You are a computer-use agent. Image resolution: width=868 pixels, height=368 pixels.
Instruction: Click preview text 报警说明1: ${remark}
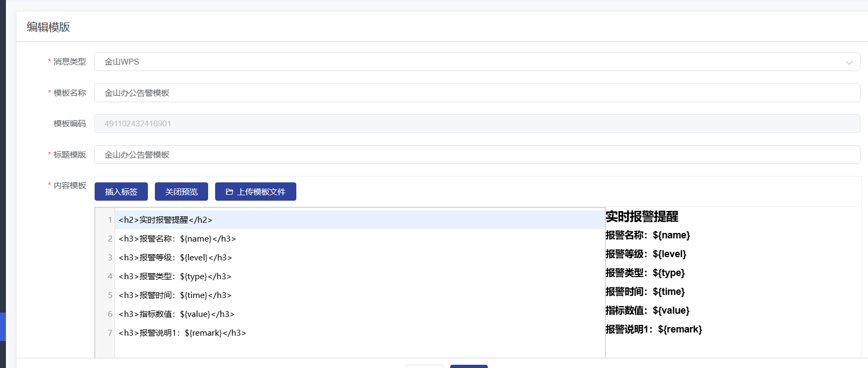[x=653, y=329]
